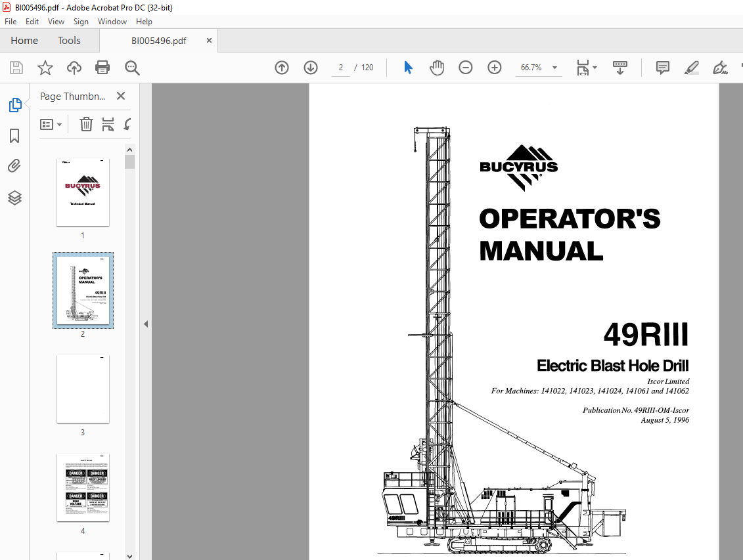Click the Save file icon
743x560 pixels.
coord(16,68)
